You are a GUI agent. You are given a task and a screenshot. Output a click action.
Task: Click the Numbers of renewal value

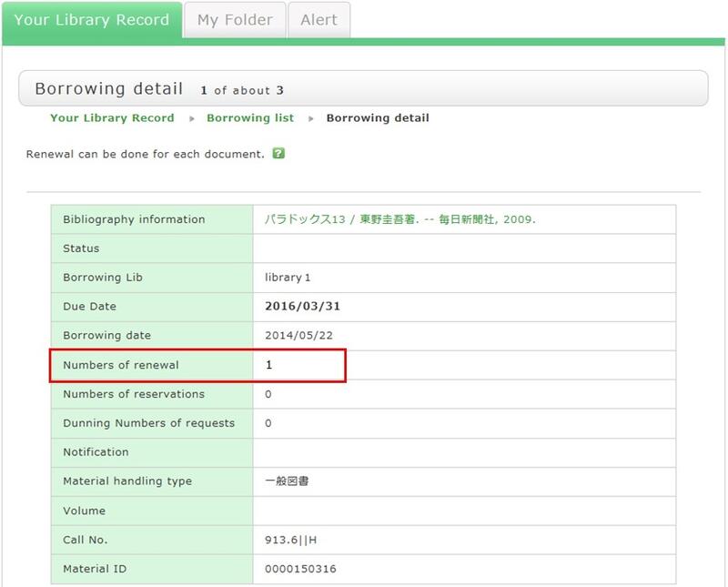(269, 365)
